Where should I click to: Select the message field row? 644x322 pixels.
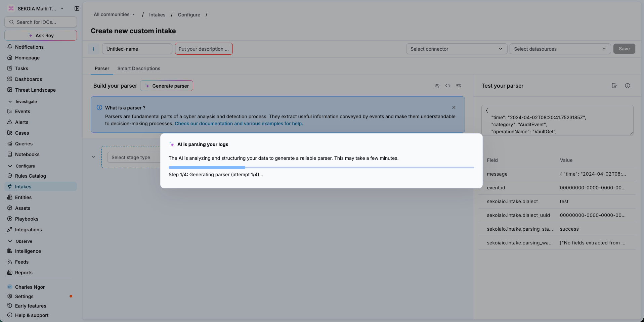(557, 174)
